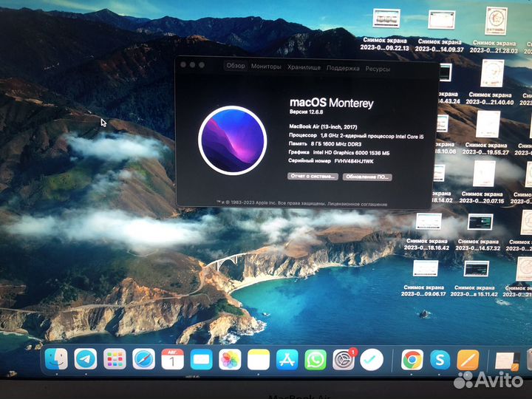
Task: Open the Mail app in the Dock
Action: click(201, 360)
